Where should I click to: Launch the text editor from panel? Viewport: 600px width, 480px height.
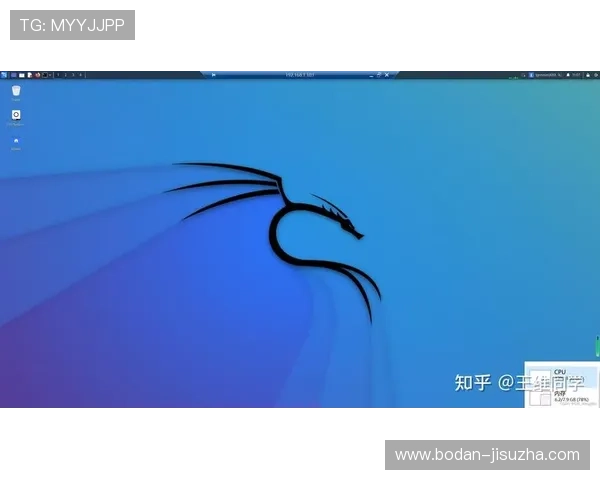pos(29,75)
